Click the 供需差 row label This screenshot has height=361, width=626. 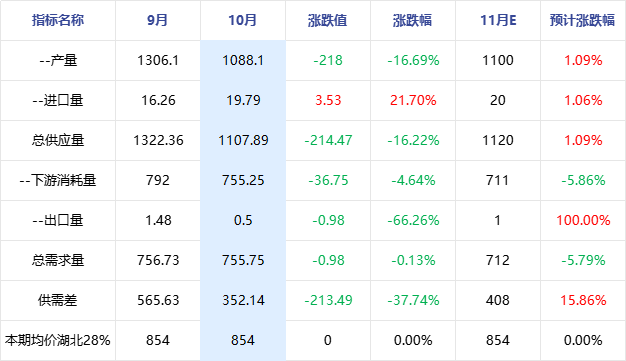58,300
